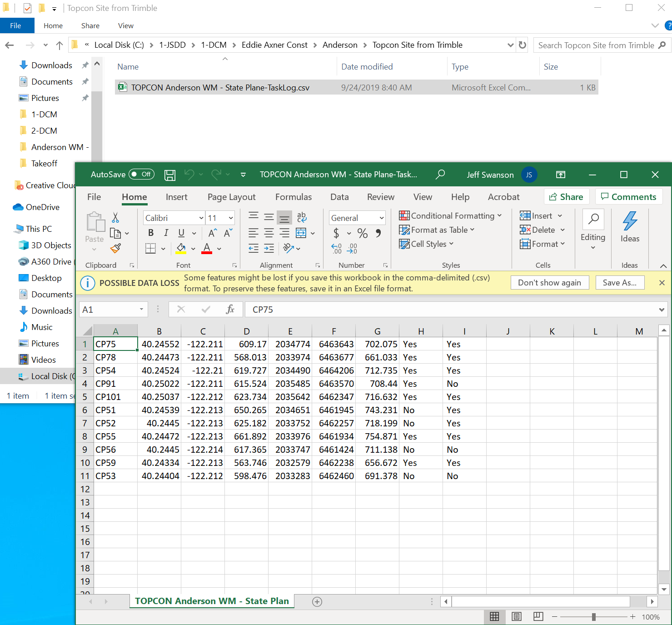
Task: Open the font name Calibri dropdown
Action: tap(201, 218)
